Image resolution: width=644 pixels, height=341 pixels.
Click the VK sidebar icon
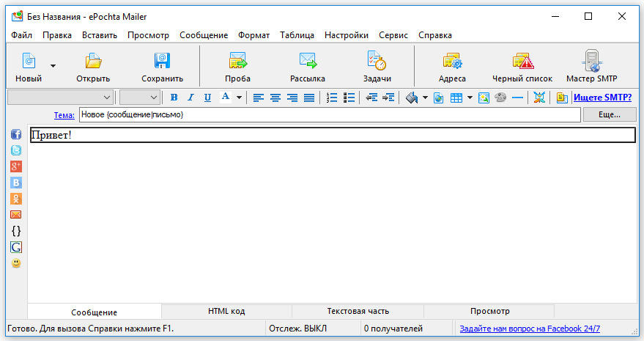16,182
